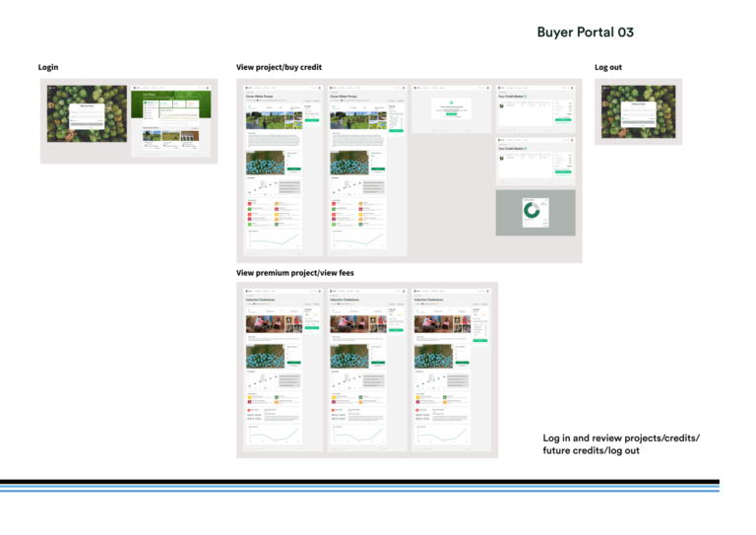
Task: Click the logo on the confirmation dialog screen
Action: 415,88
